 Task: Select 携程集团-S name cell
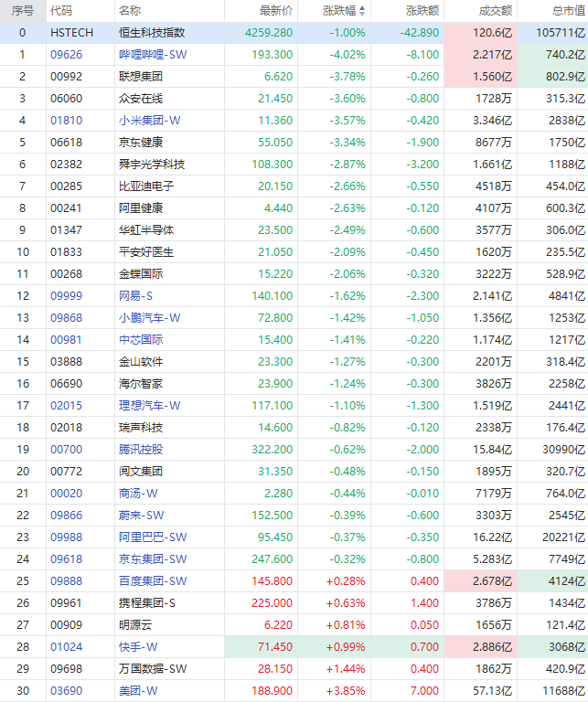pyautogui.click(x=147, y=603)
